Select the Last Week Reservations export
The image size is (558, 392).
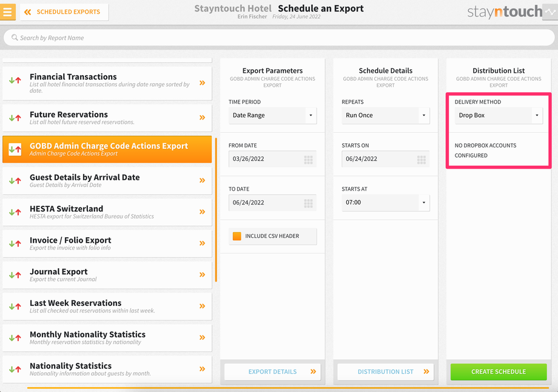107,306
